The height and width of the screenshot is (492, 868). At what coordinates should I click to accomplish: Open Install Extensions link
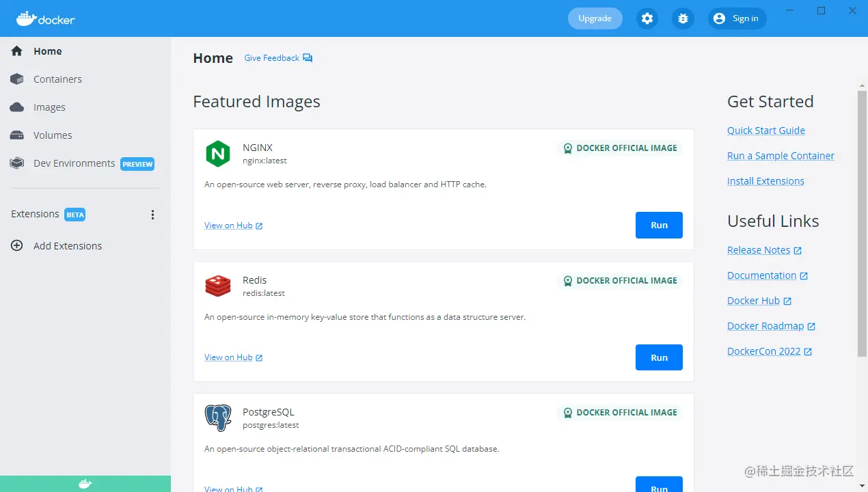click(765, 181)
